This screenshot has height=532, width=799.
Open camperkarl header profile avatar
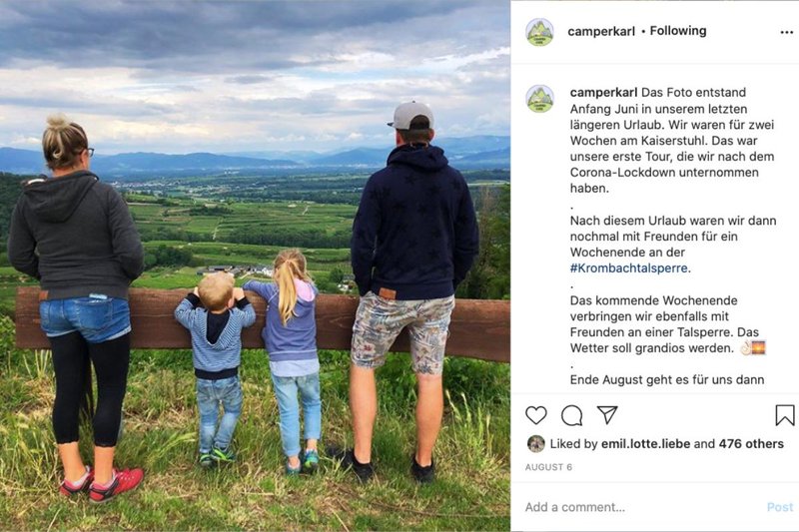[x=539, y=32]
